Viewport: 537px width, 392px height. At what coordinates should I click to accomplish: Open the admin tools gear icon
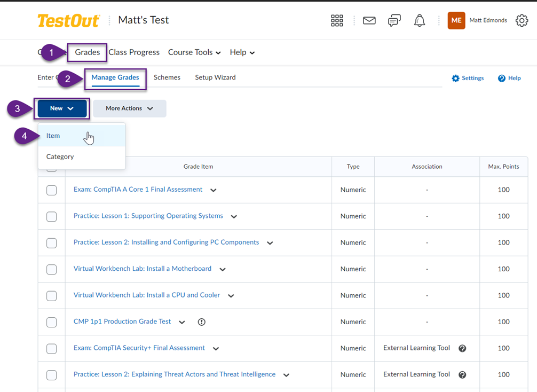[x=522, y=20]
